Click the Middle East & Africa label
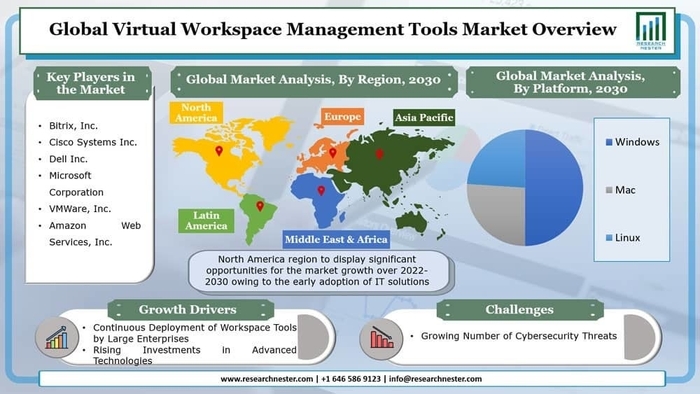The image size is (700, 394). 336,239
